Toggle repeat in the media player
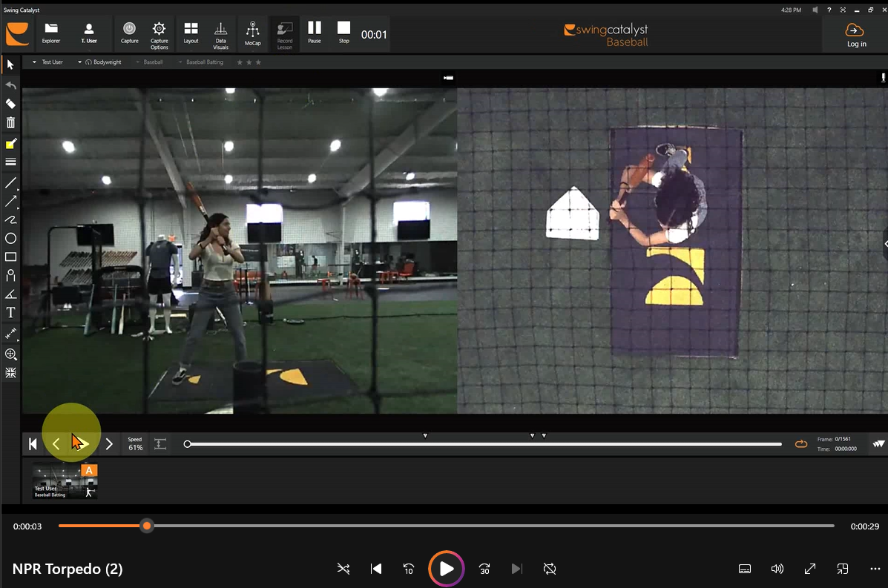 [x=549, y=569]
